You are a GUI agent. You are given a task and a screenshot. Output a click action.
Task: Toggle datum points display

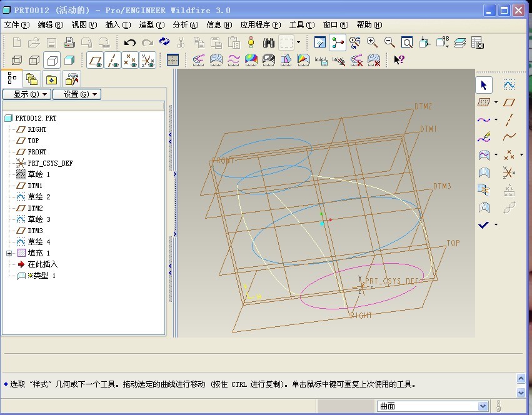130,60
